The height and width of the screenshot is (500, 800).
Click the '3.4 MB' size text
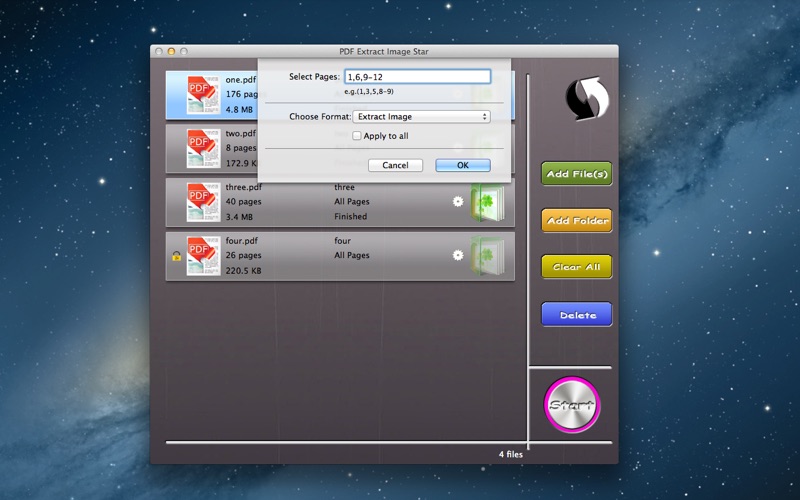coord(239,217)
